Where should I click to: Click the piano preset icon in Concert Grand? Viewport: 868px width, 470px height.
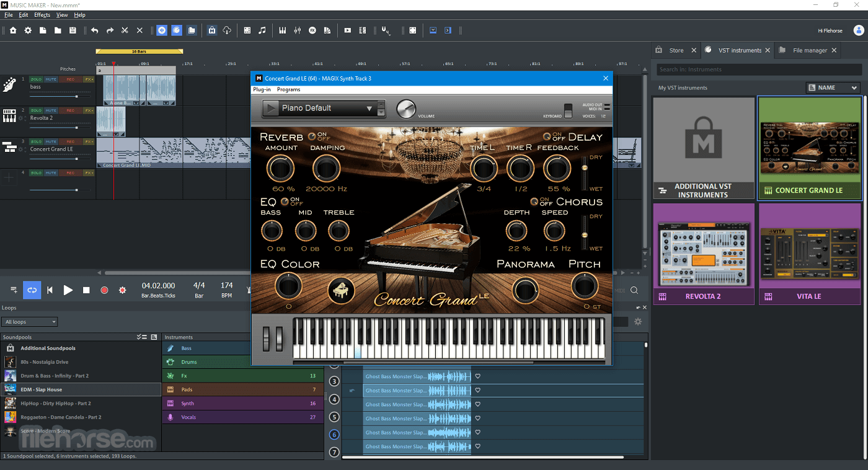(341, 291)
